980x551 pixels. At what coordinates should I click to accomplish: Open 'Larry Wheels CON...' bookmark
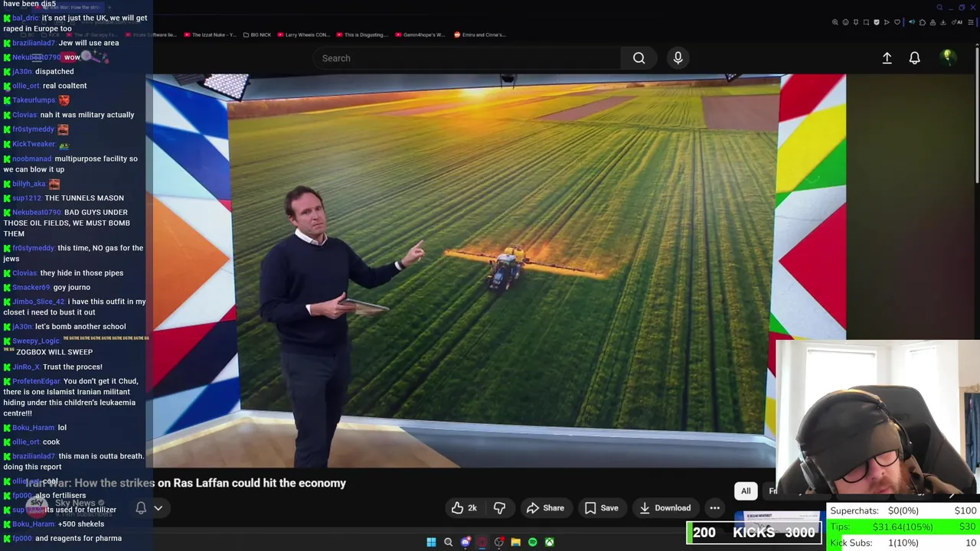click(304, 34)
